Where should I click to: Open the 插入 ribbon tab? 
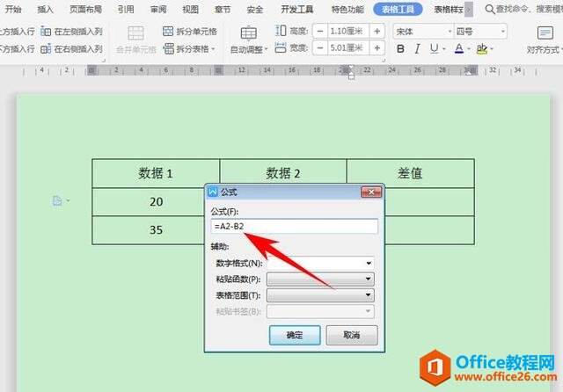[x=45, y=9]
